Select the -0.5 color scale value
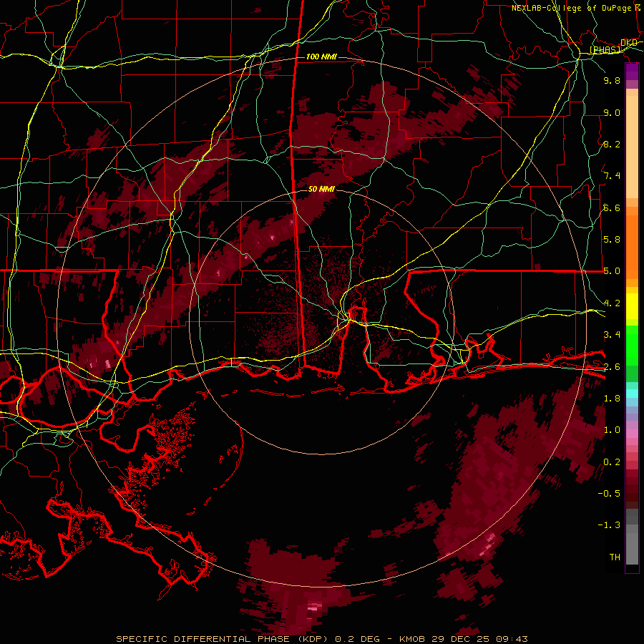 (x=609, y=494)
